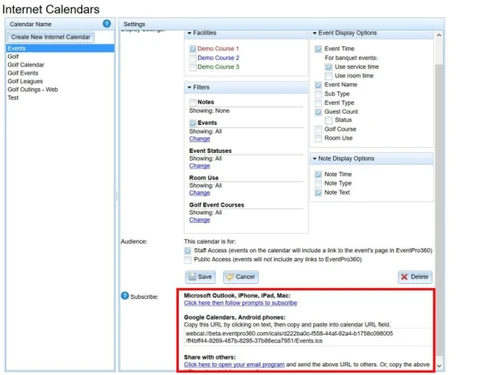Enable the Public Access checkbox
This screenshot has width=500, height=375.
[188, 260]
